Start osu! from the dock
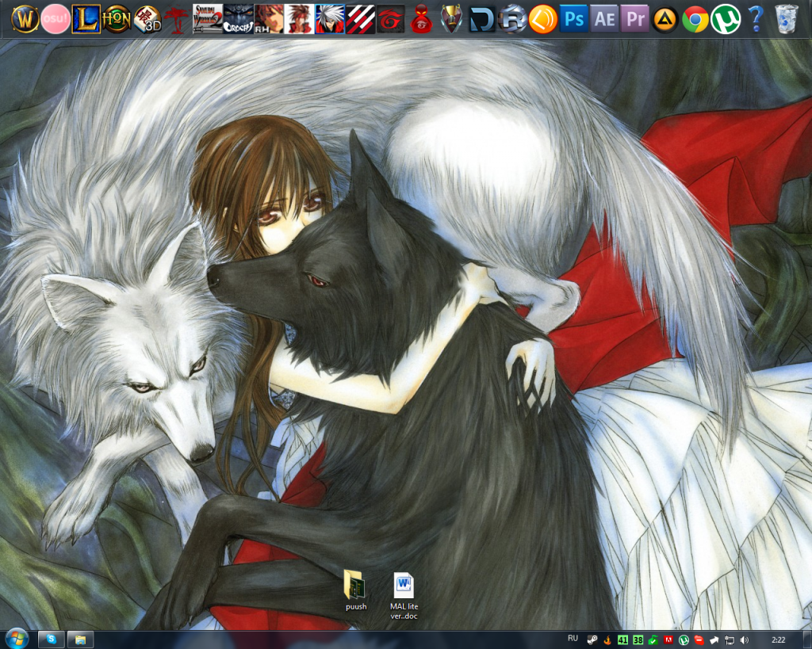This screenshot has width=812, height=649. tap(54, 18)
